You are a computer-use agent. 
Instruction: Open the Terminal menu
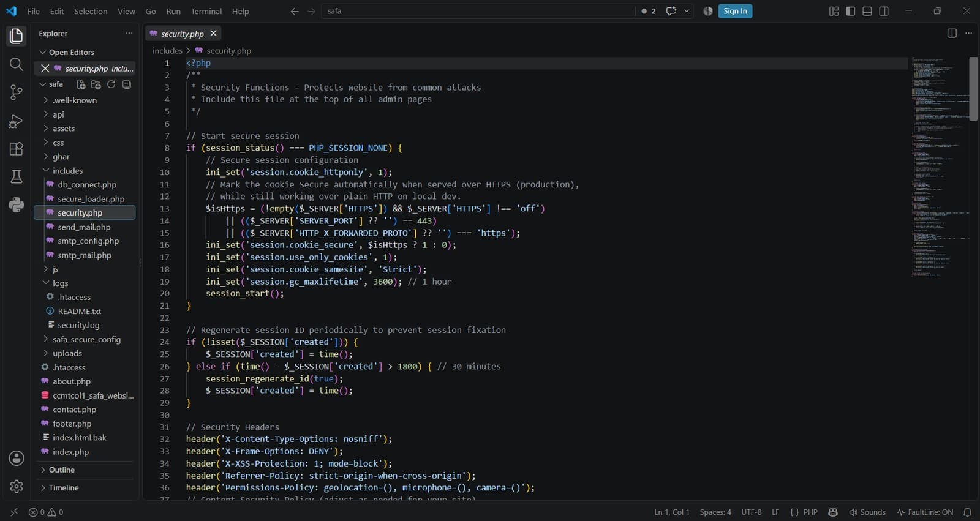point(206,11)
